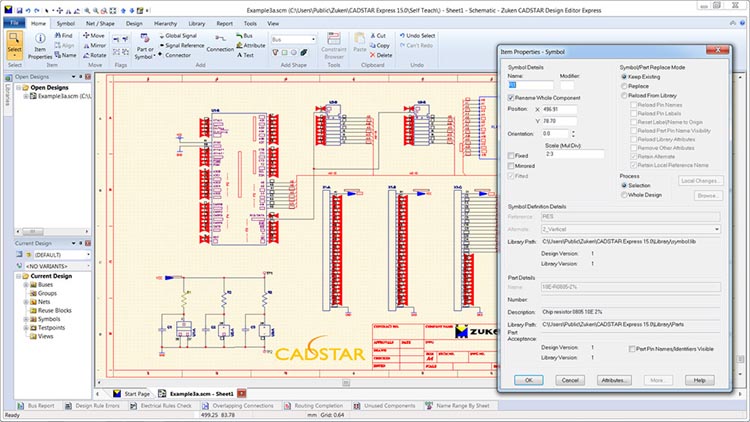Image resolution: width=750 pixels, height=422 pixels.
Task: Click the Position X input field
Action: click(x=559, y=110)
